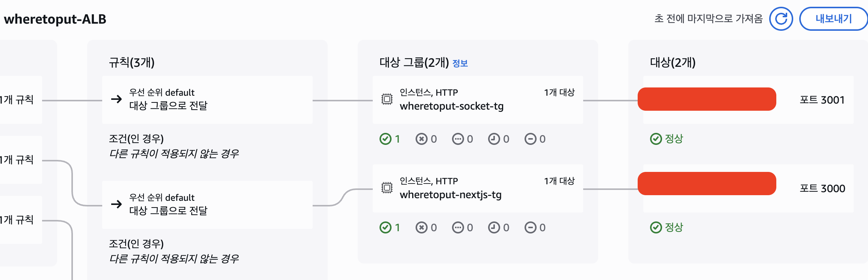The image size is (868, 280).
Task: Click the second default priority rule card
Action: pos(207,205)
